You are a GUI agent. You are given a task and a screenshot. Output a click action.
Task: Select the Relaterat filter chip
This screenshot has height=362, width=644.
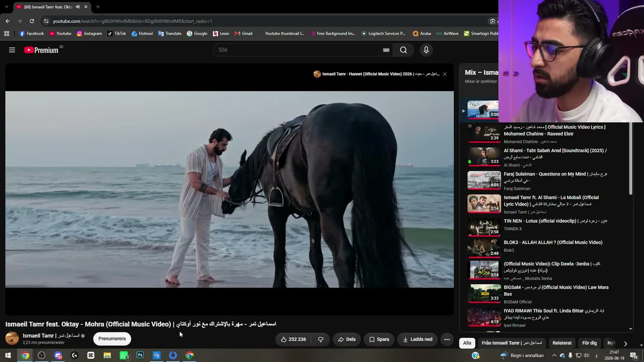(562, 343)
